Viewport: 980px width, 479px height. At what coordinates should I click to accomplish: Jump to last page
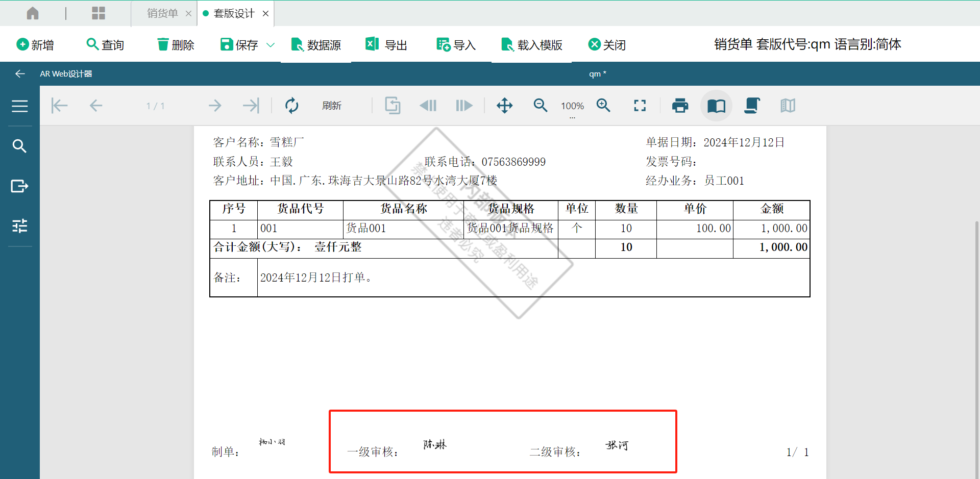[x=251, y=106]
